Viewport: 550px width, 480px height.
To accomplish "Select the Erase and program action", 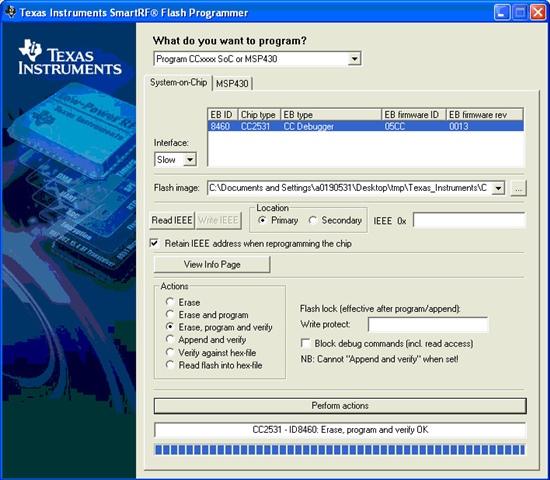I will pyautogui.click(x=170, y=314).
